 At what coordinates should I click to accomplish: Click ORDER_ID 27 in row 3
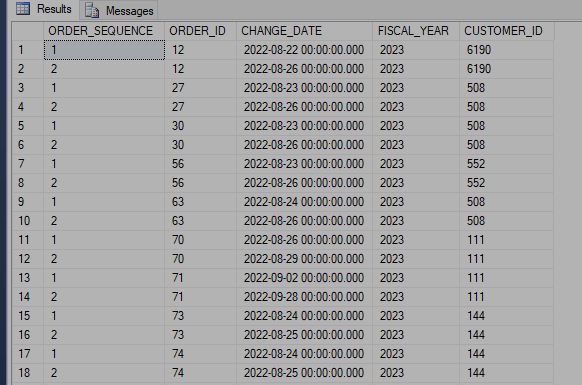point(200,88)
